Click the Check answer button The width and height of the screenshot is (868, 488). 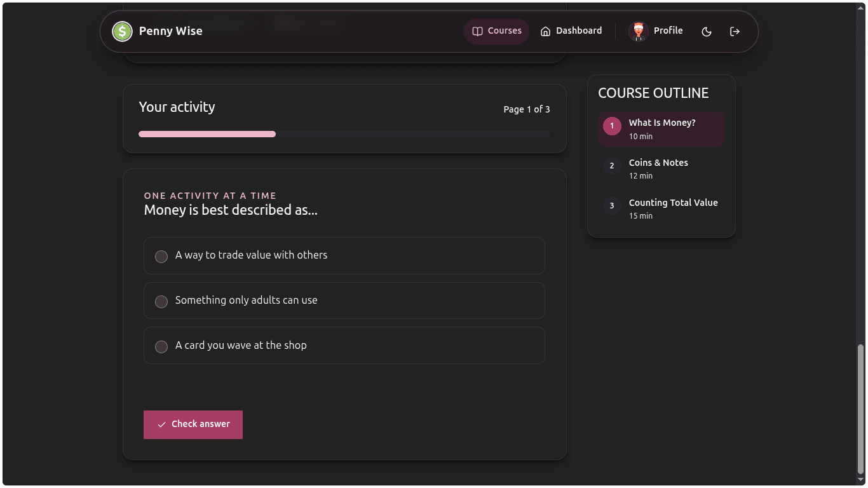[x=193, y=424]
